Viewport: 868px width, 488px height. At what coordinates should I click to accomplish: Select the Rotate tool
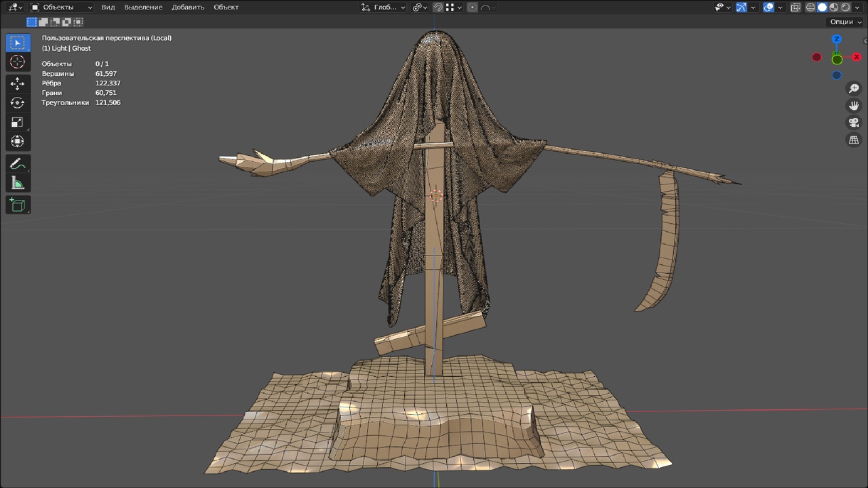pos(18,103)
